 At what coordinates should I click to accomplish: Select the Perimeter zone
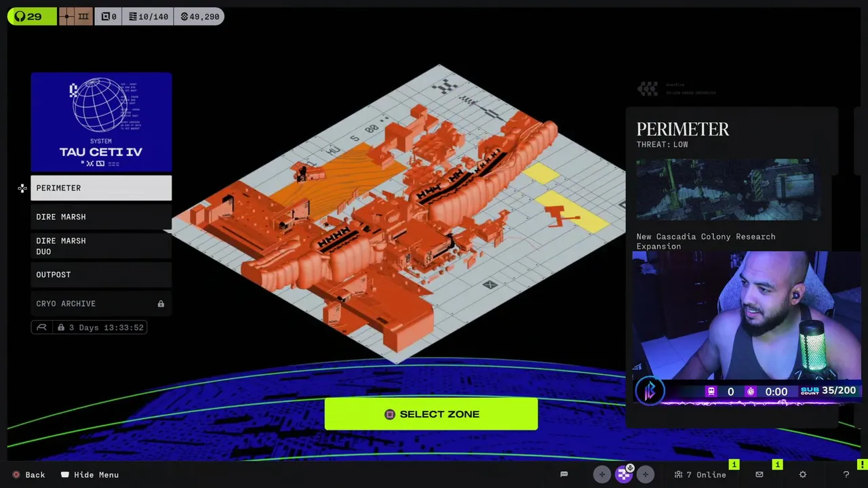tap(101, 188)
